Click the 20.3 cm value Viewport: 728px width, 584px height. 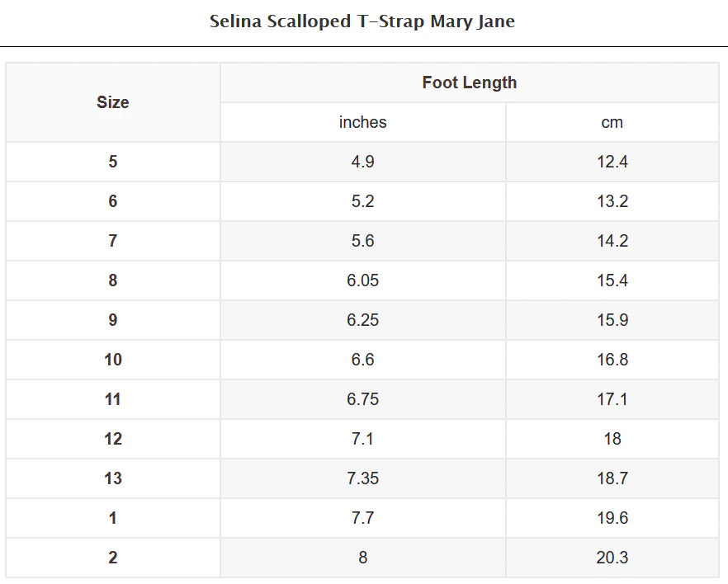point(612,558)
